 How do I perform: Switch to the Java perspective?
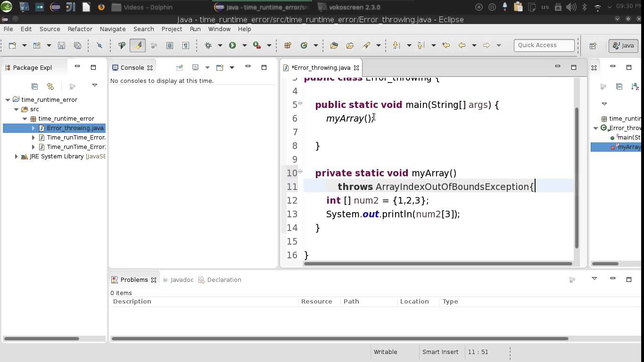tap(623, 45)
